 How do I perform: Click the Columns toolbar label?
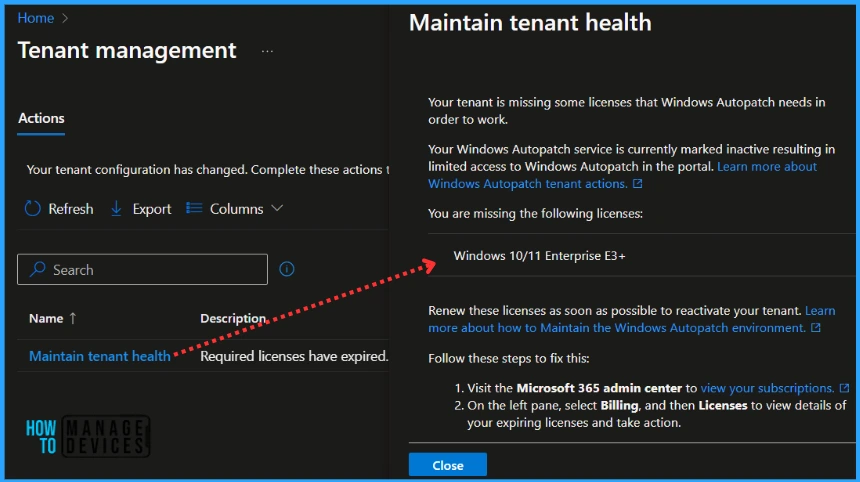(x=236, y=209)
